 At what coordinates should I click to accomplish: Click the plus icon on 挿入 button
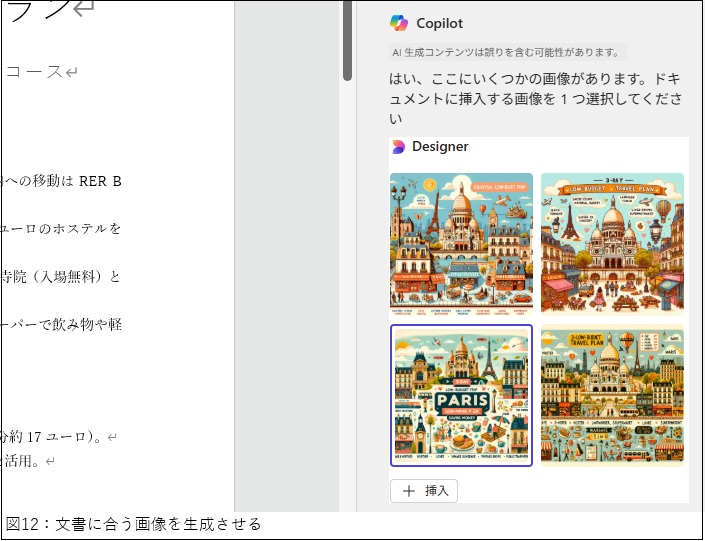[x=408, y=491]
